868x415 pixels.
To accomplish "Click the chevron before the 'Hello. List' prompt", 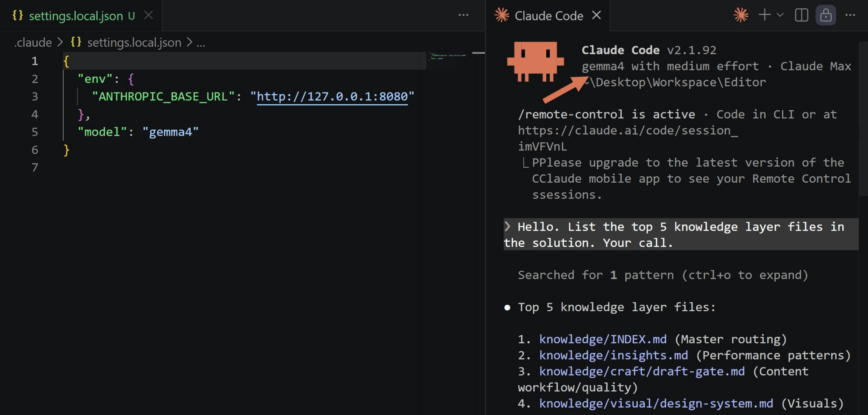I will (x=507, y=226).
